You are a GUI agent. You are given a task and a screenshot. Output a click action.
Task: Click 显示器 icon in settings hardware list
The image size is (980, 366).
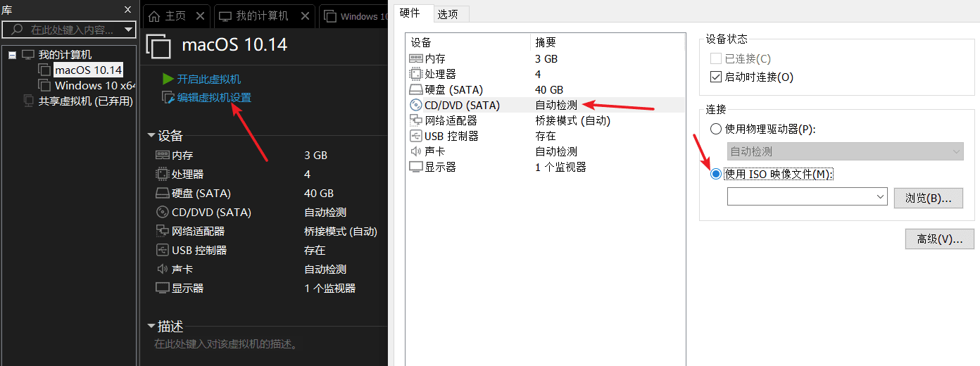(415, 168)
